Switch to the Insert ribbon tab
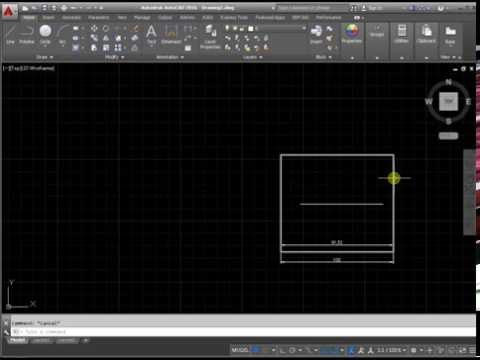Viewport: 480px width, 360px height. coord(49,17)
